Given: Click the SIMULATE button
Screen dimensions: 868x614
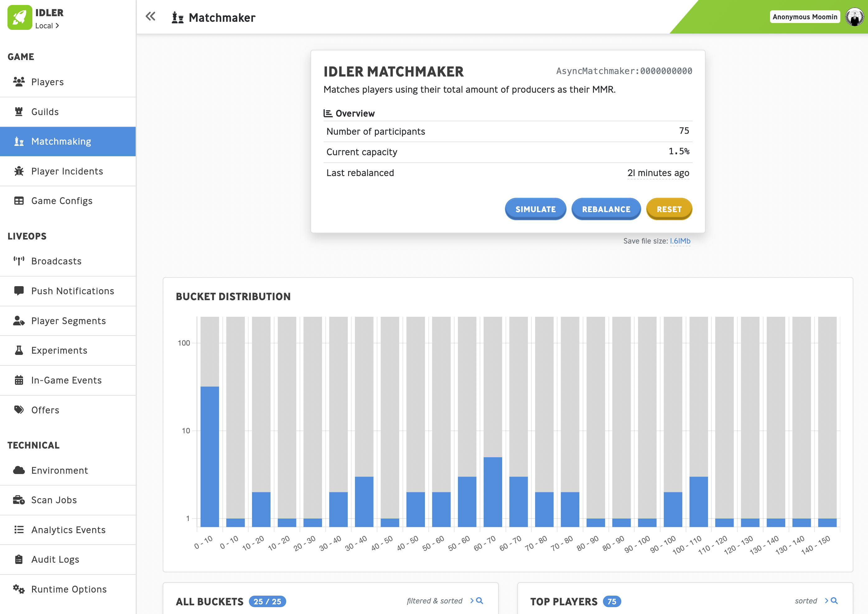Looking at the screenshot, I should [536, 209].
